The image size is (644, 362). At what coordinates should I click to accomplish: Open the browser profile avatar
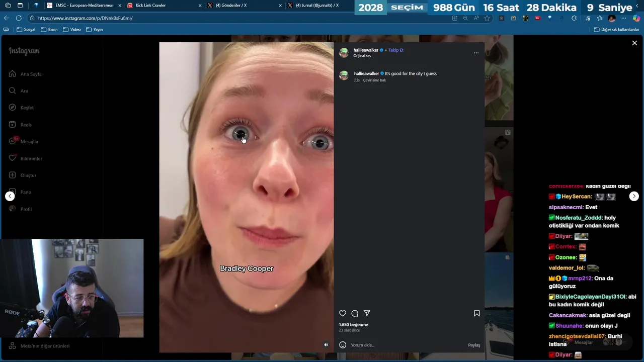tap(612, 18)
